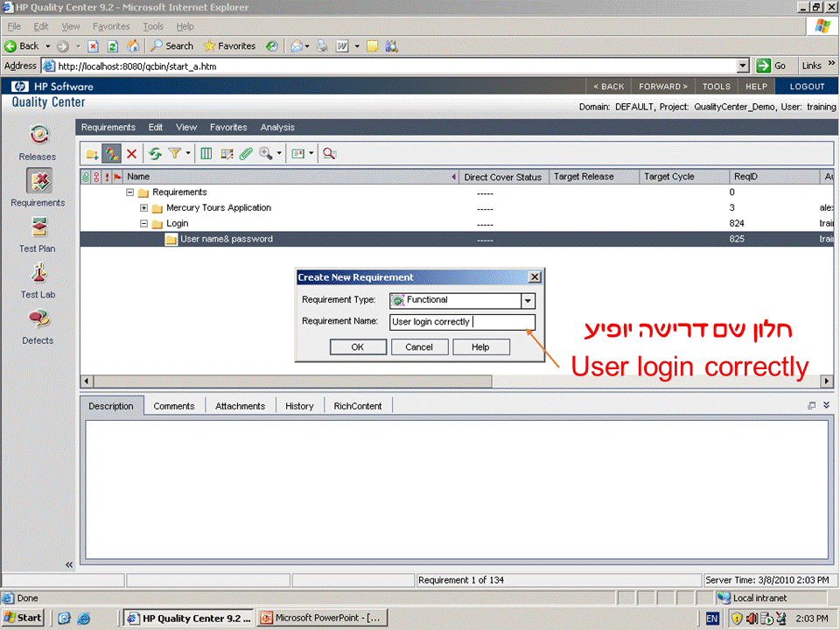Open the Requirements menu
The width and height of the screenshot is (840, 630).
108,127
